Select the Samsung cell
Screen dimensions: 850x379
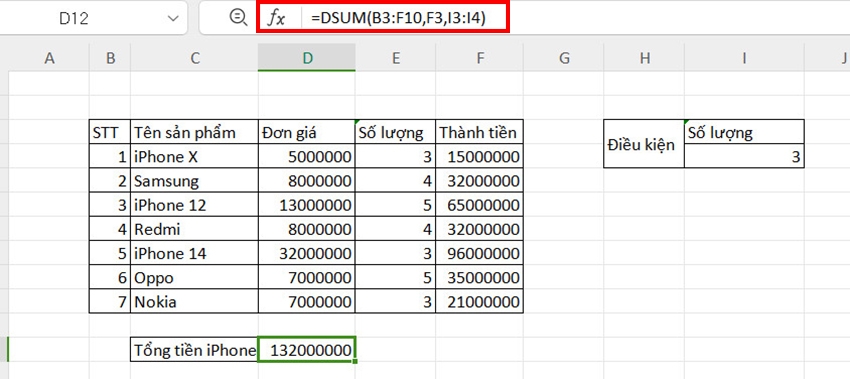195,181
